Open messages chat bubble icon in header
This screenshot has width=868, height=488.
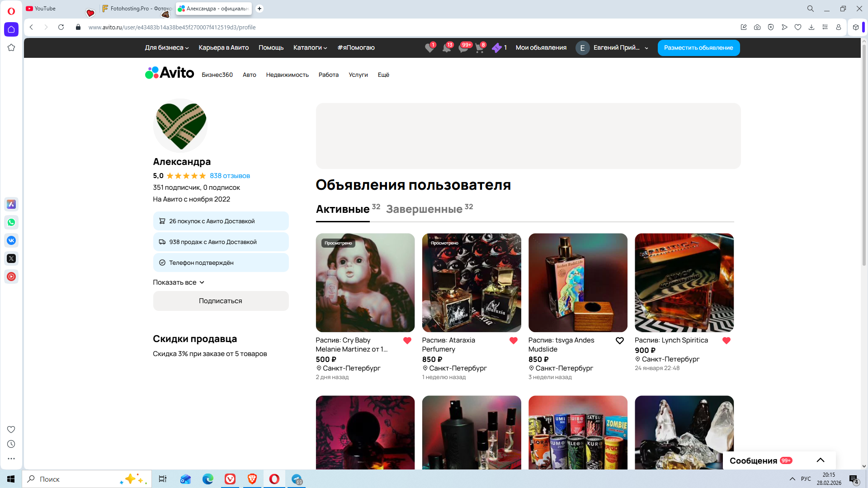pos(463,48)
